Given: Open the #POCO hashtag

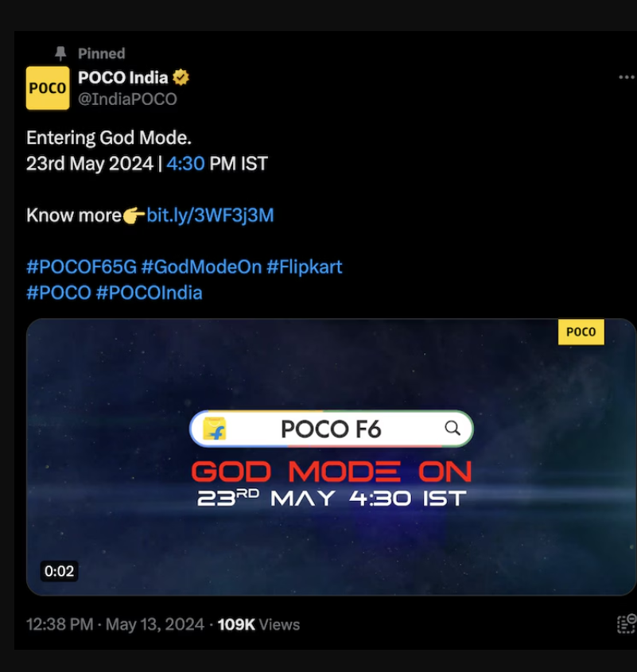Looking at the screenshot, I should point(59,293).
